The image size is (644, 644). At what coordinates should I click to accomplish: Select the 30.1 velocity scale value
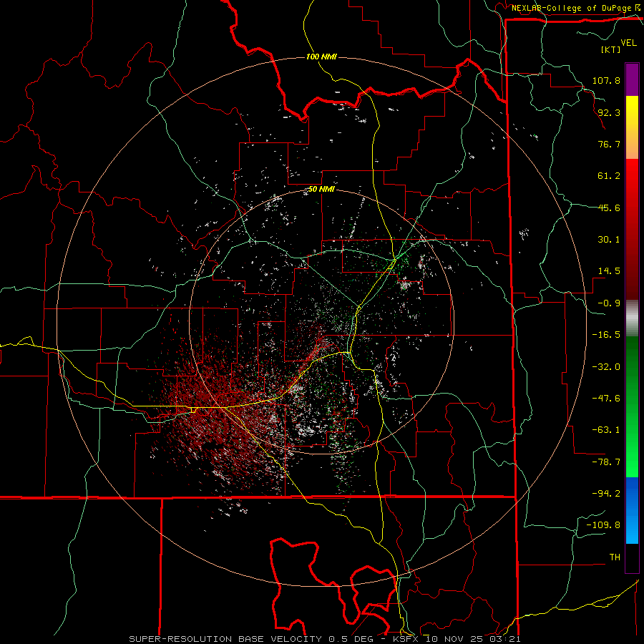609,240
